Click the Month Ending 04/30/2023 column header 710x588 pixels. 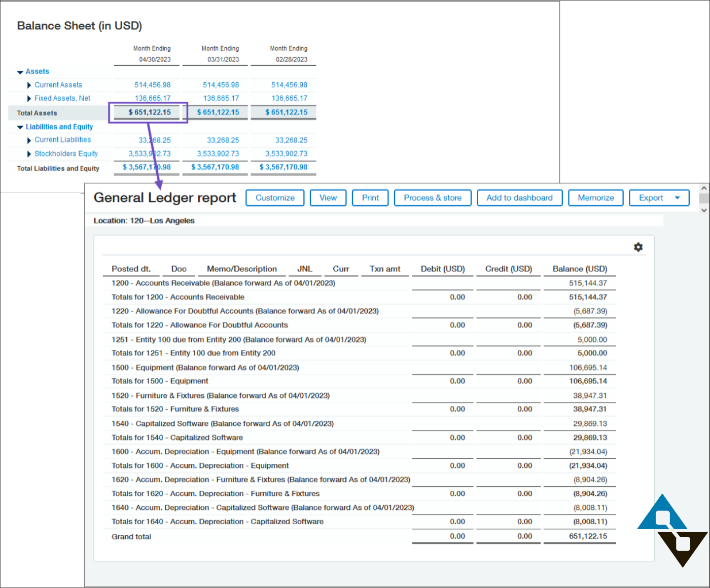152,54
